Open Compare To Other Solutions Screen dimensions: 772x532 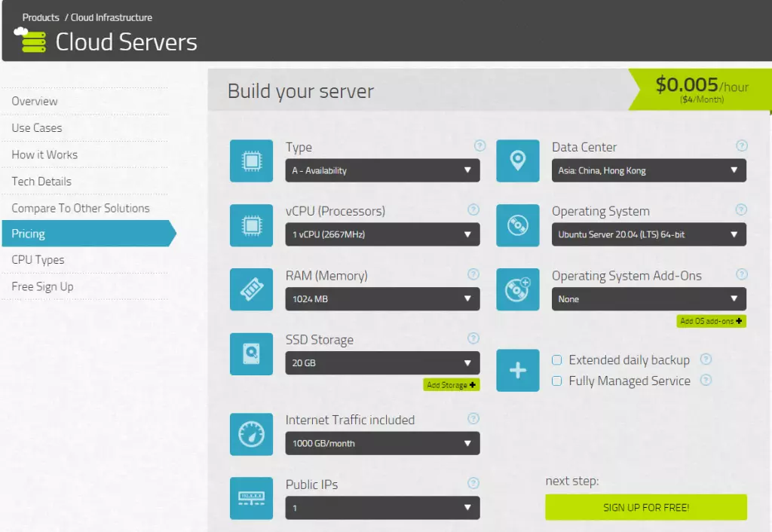tap(80, 208)
